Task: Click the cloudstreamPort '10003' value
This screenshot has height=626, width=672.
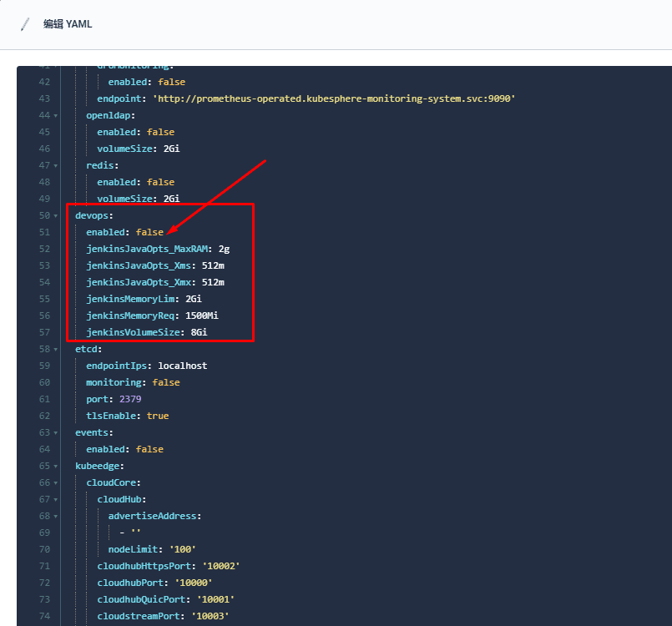Action: point(210,617)
